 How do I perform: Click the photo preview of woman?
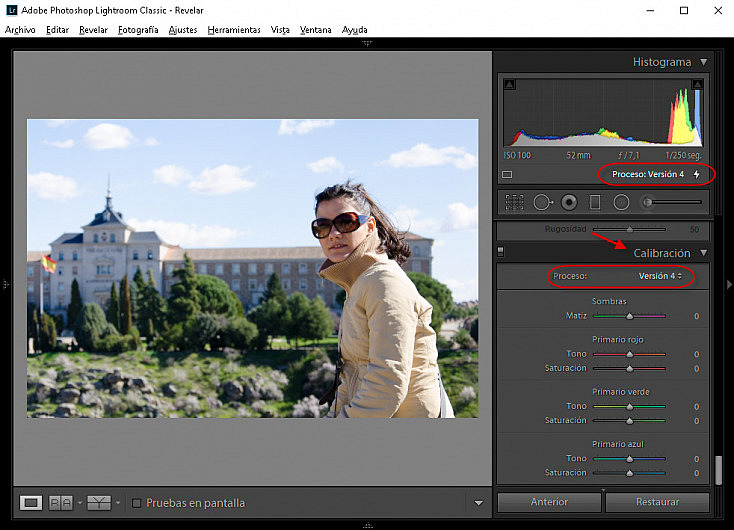click(252, 268)
